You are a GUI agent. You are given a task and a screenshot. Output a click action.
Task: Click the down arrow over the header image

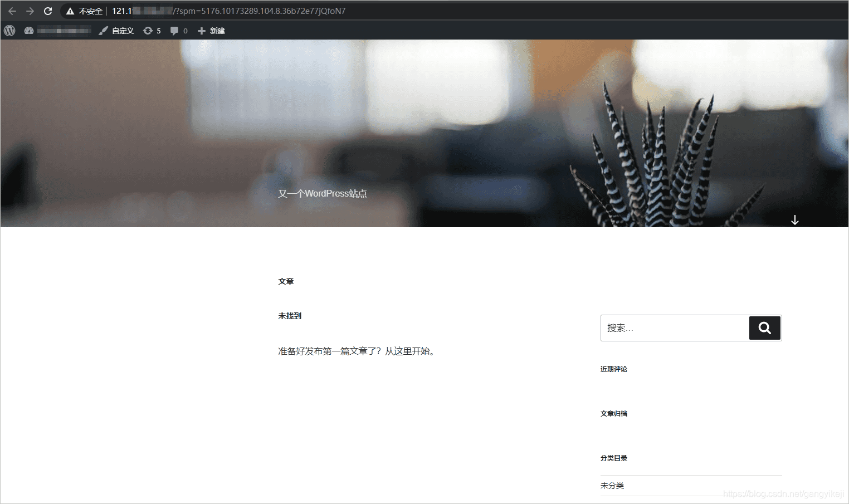click(795, 220)
